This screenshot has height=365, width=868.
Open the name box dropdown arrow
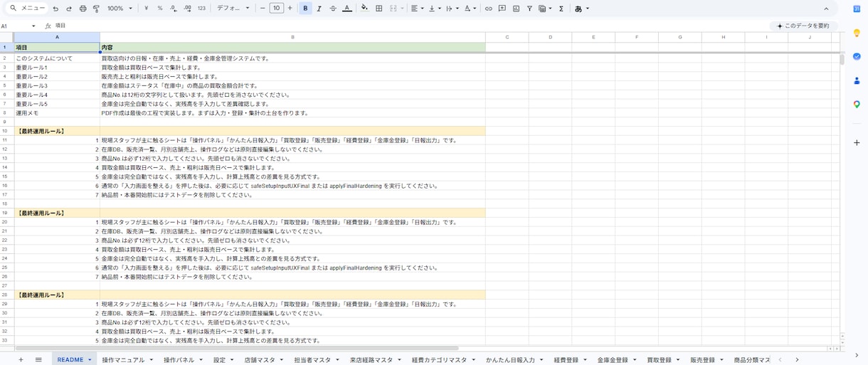point(33,26)
